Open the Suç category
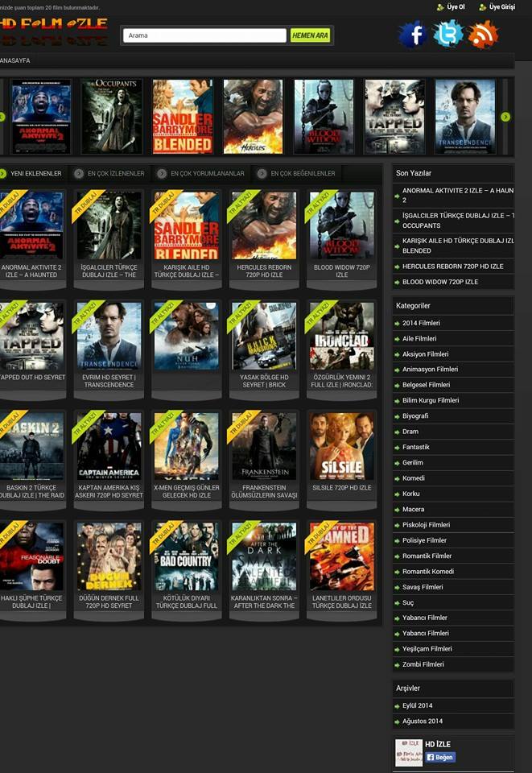The height and width of the screenshot is (773, 532). (x=408, y=602)
